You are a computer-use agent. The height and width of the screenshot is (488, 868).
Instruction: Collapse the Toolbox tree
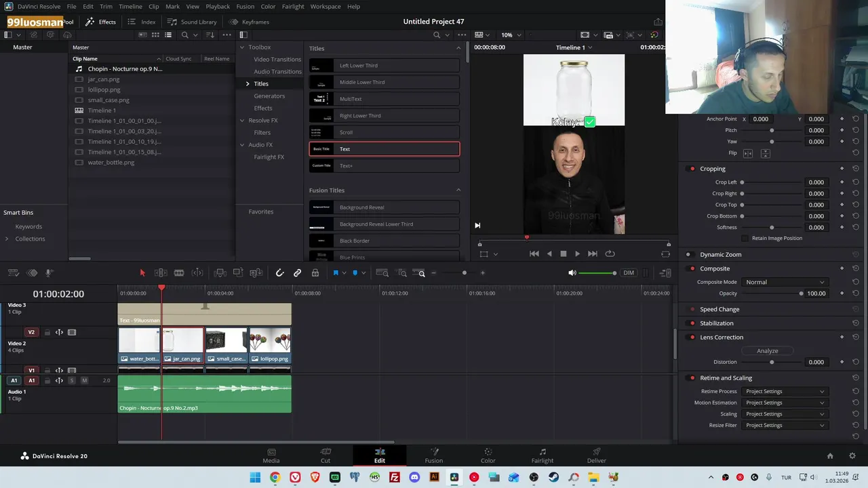tap(242, 47)
